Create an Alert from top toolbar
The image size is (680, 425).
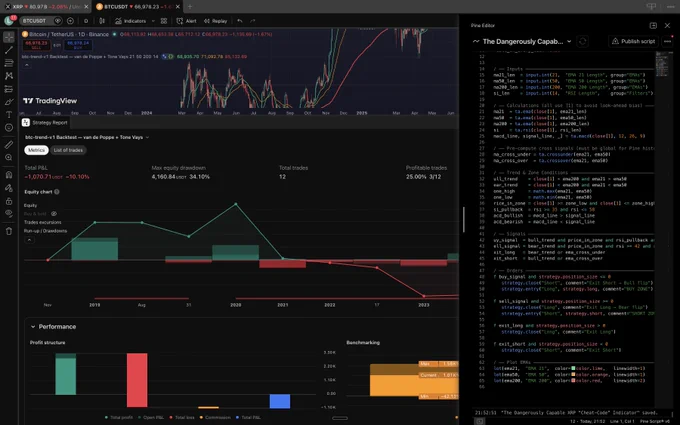(x=186, y=21)
